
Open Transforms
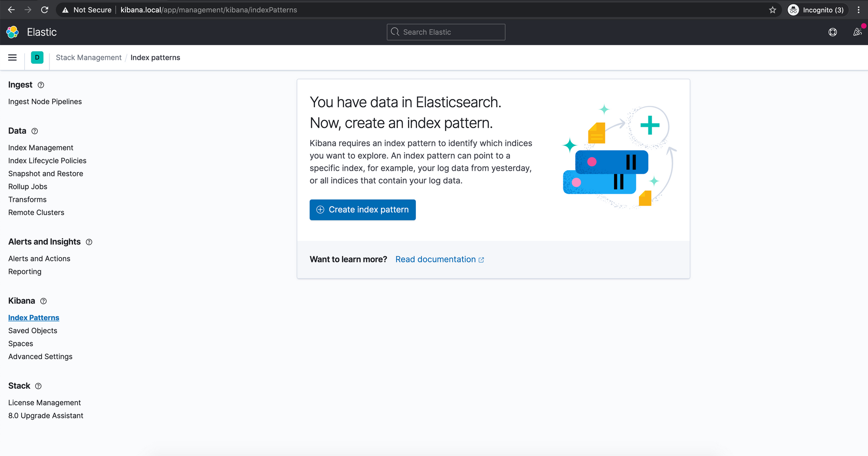click(27, 200)
